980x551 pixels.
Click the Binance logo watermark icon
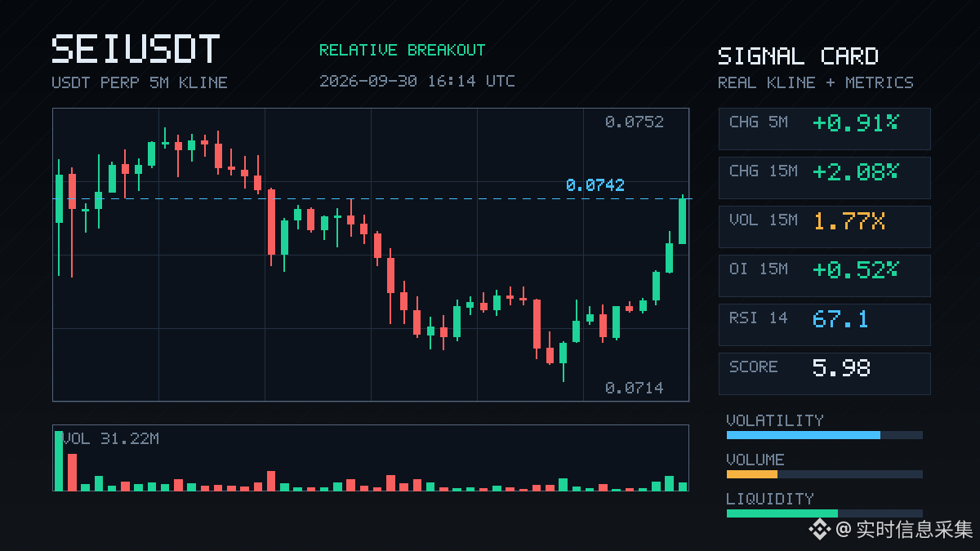tap(820, 530)
